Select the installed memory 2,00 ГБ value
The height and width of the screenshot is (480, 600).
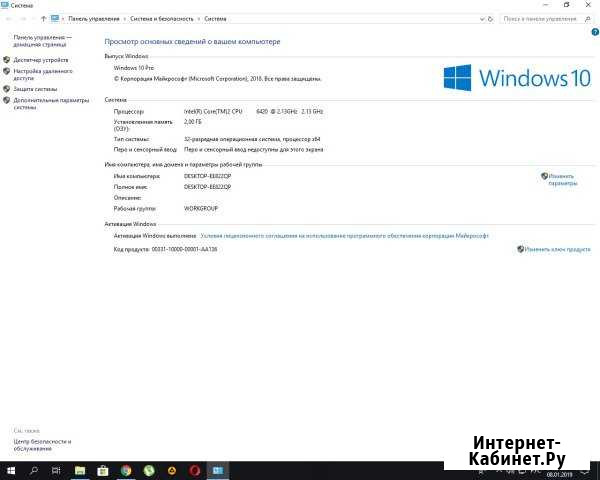point(192,122)
